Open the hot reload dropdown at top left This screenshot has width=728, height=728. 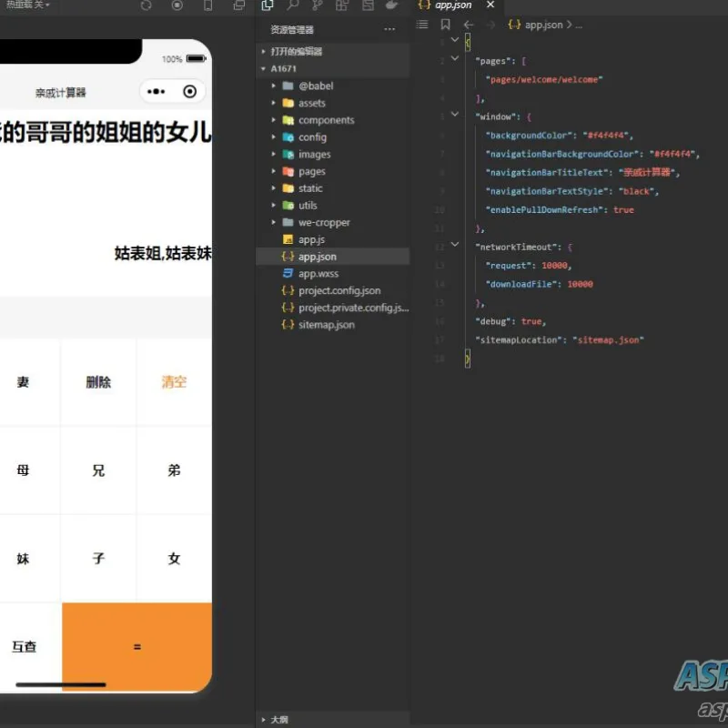coord(26,5)
